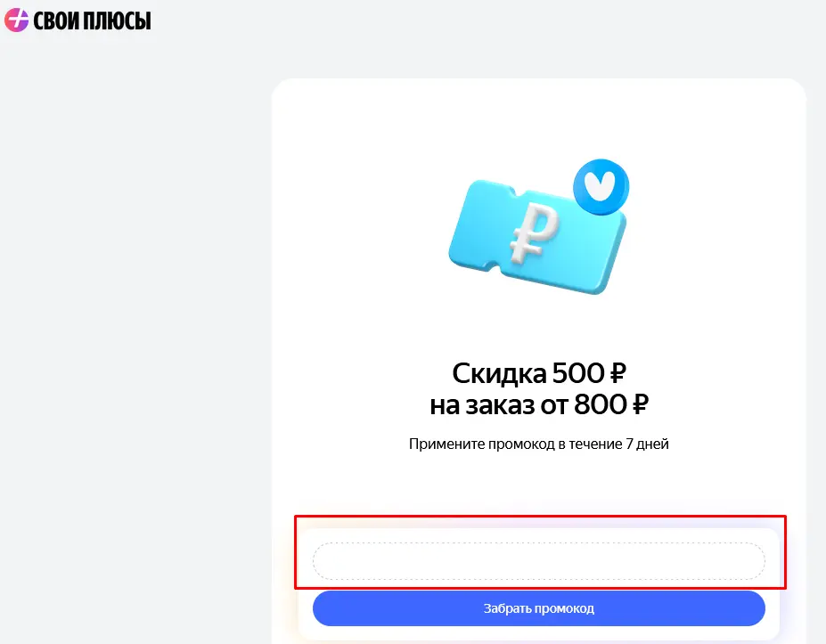The width and height of the screenshot is (826, 644).
Task: Click the в течение text
Action: [591, 444]
